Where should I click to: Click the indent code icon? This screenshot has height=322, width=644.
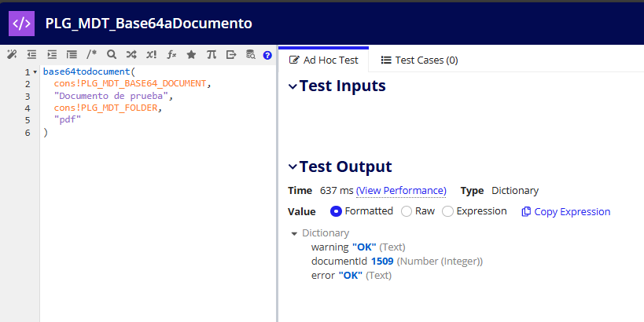(52, 55)
